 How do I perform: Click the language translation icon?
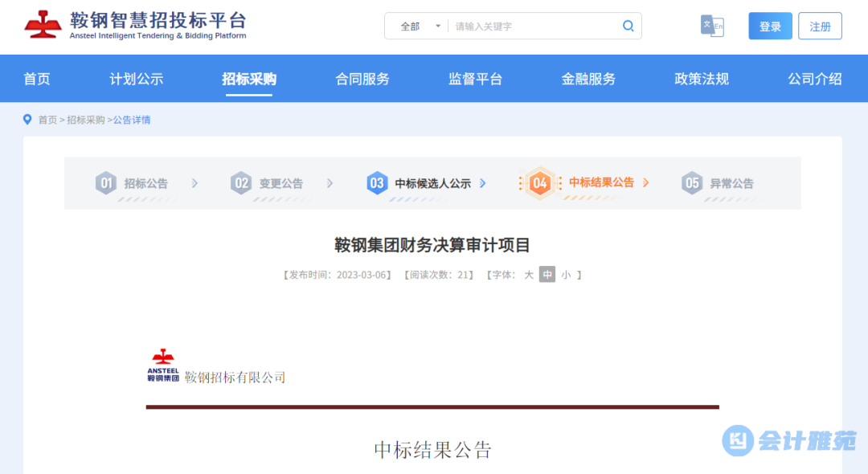point(712,26)
